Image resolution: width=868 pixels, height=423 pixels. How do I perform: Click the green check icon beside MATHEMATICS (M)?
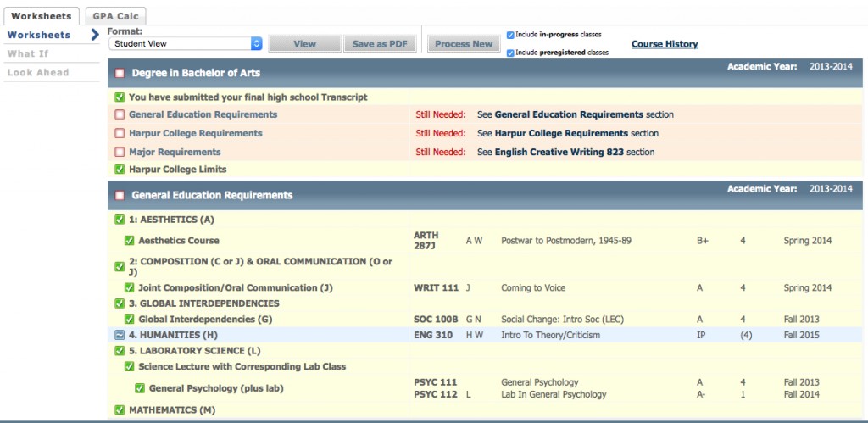click(120, 410)
